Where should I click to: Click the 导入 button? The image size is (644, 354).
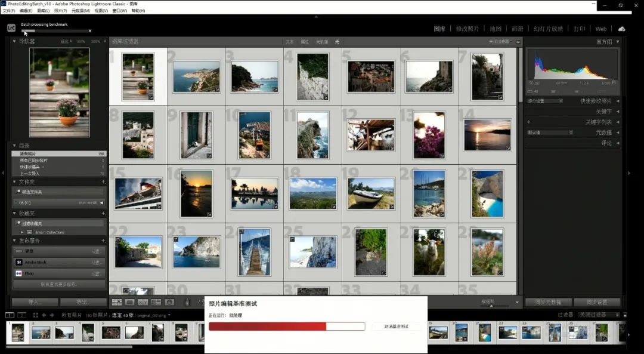[x=33, y=303]
